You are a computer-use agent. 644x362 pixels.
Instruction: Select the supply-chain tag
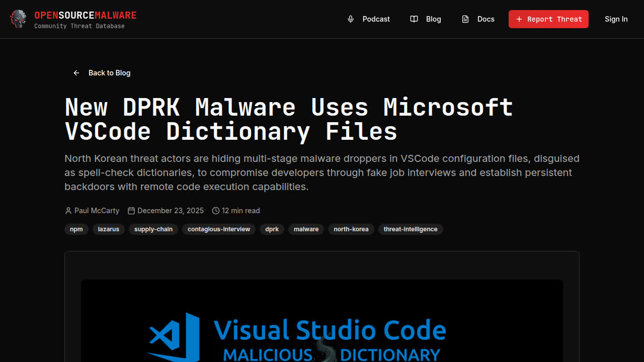(x=153, y=229)
